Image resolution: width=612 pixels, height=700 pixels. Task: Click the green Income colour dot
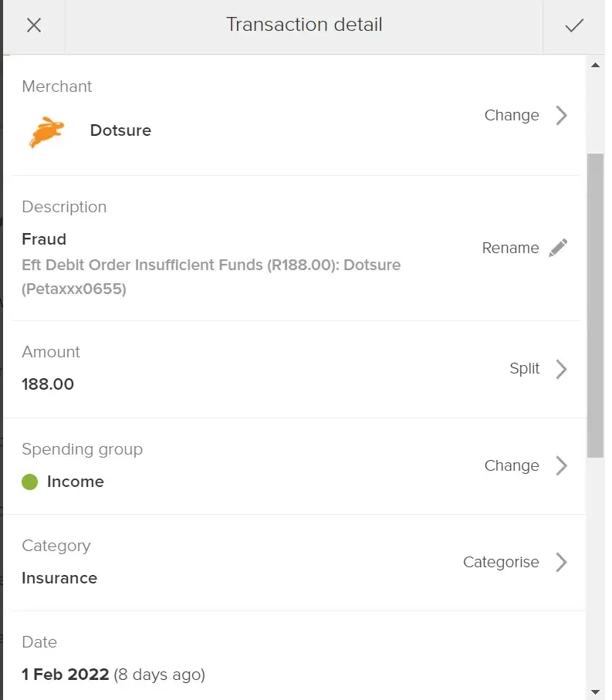tap(30, 482)
